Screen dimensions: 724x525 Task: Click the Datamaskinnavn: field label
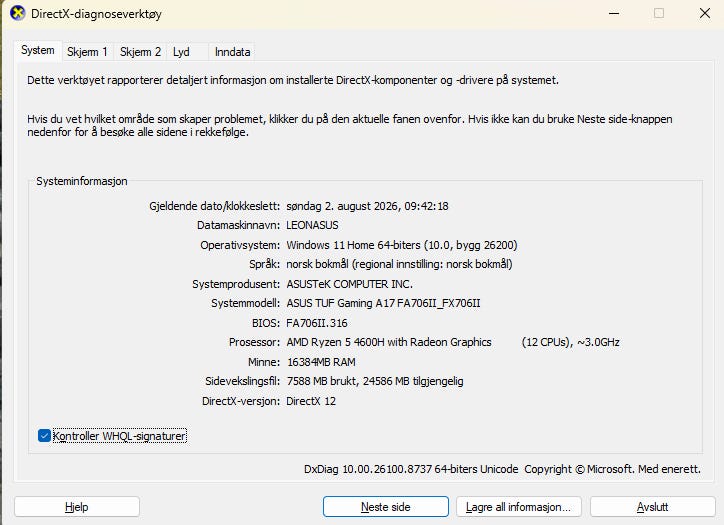[x=238, y=225]
